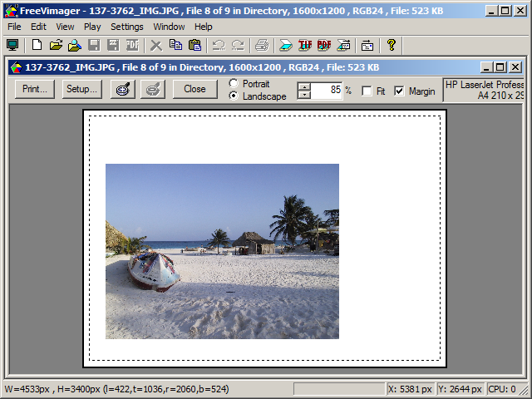The image size is (532, 399).
Task: Click the Copy icon in toolbar
Action: (x=175, y=45)
